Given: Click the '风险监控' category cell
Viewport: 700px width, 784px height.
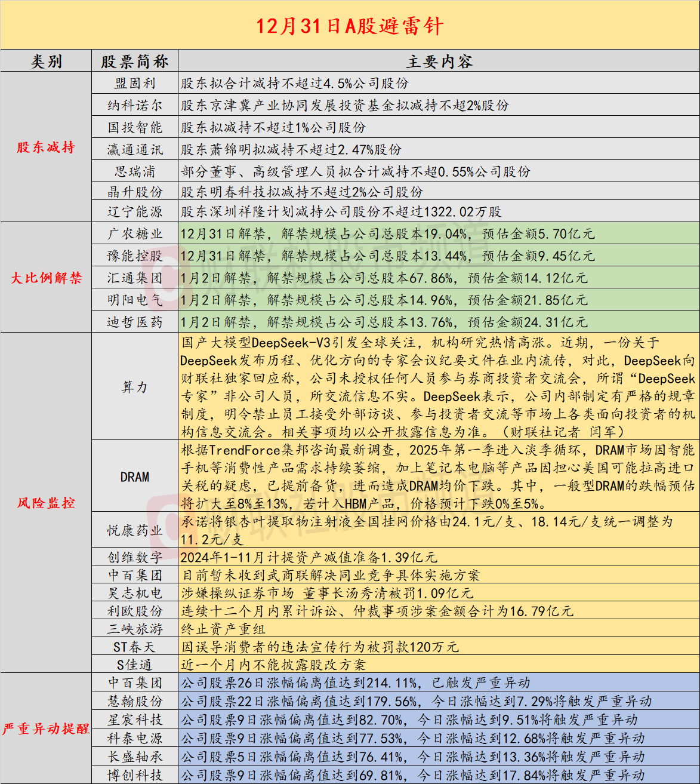Looking at the screenshot, I should click(46, 503).
